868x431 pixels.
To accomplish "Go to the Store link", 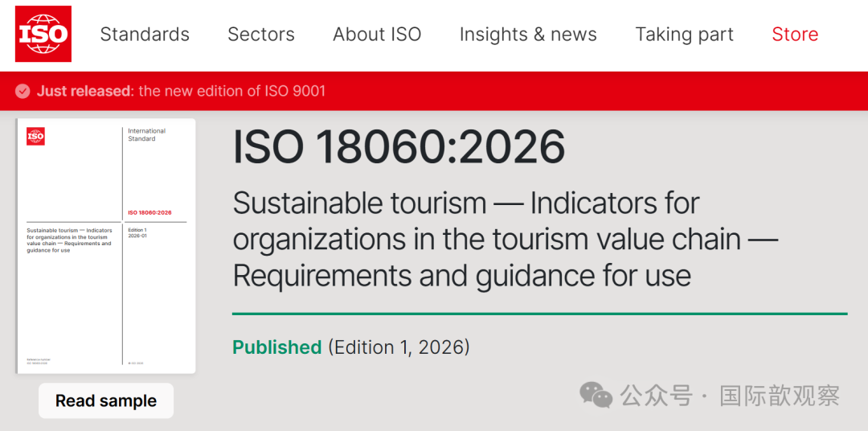I will [795, 35].
